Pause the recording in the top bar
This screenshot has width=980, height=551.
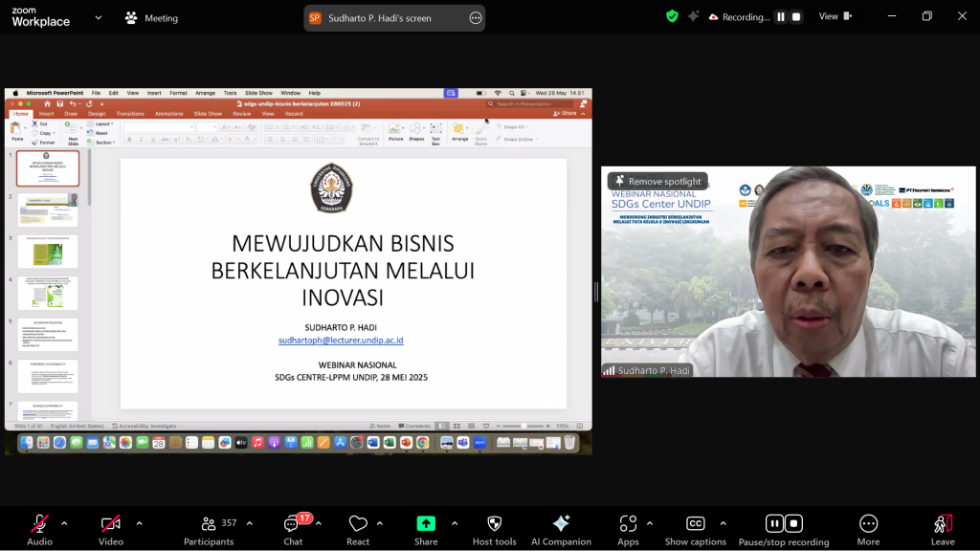[780, 17]
